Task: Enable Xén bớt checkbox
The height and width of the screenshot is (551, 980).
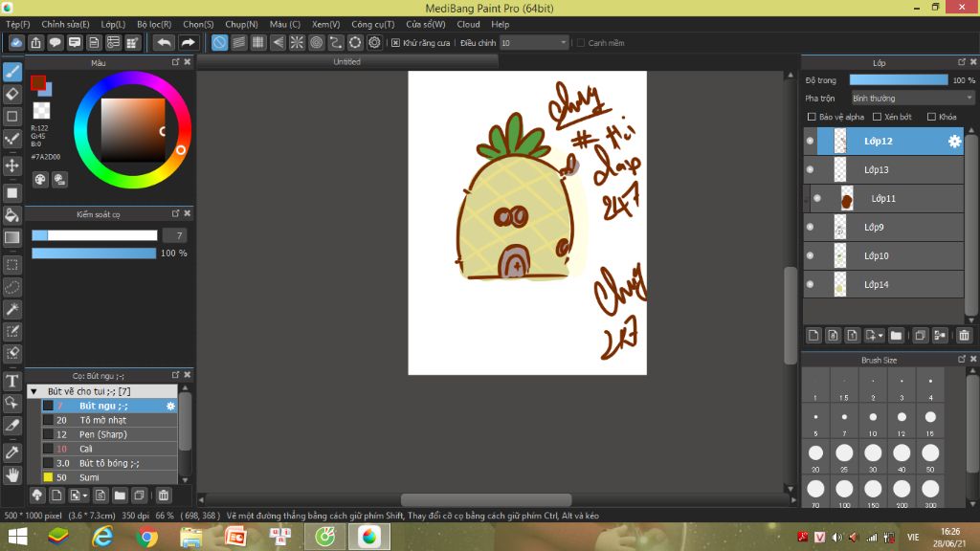Action: (877, 117)
